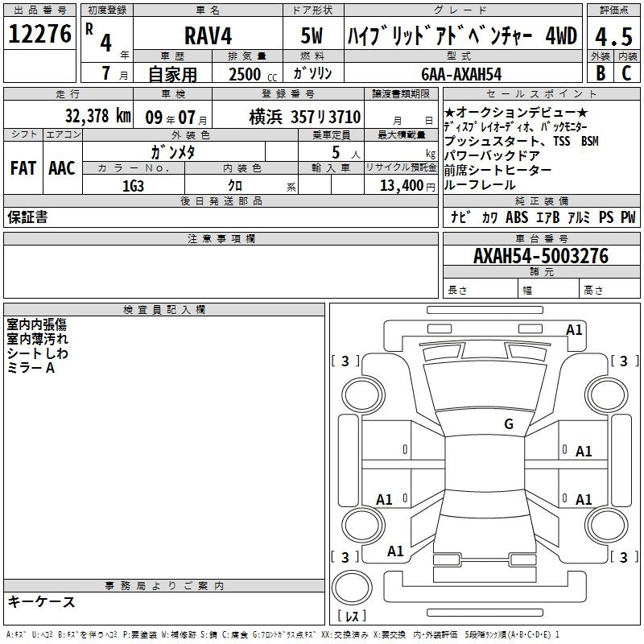Click the recycle deposit 13,400円
The image size is (644, 644).
[407, 186]
